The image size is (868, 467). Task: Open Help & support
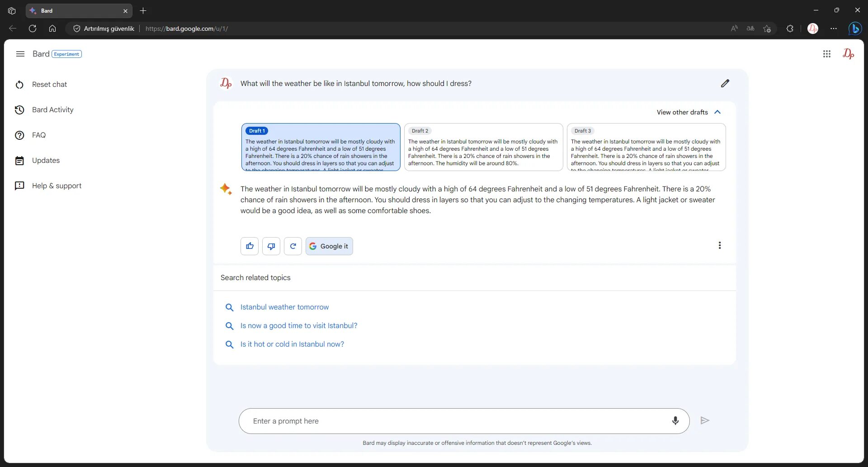(48, 186)
